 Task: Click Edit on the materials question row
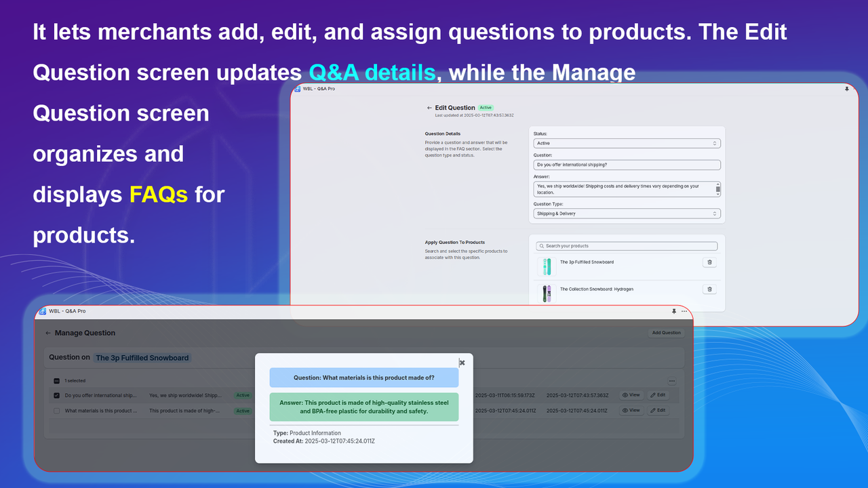tap(657, 410)
